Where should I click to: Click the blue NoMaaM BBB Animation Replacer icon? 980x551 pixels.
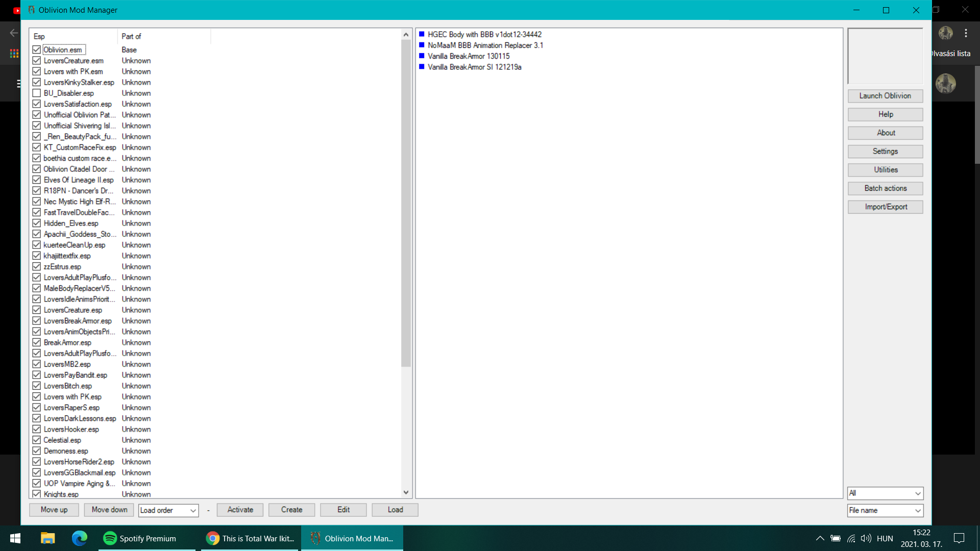pos(422,45)
